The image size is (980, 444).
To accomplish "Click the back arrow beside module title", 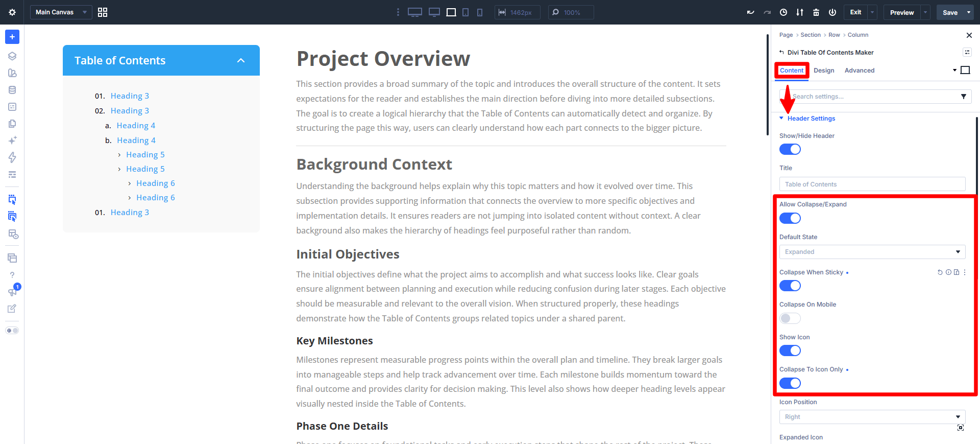I will click(x=781, y=52).
